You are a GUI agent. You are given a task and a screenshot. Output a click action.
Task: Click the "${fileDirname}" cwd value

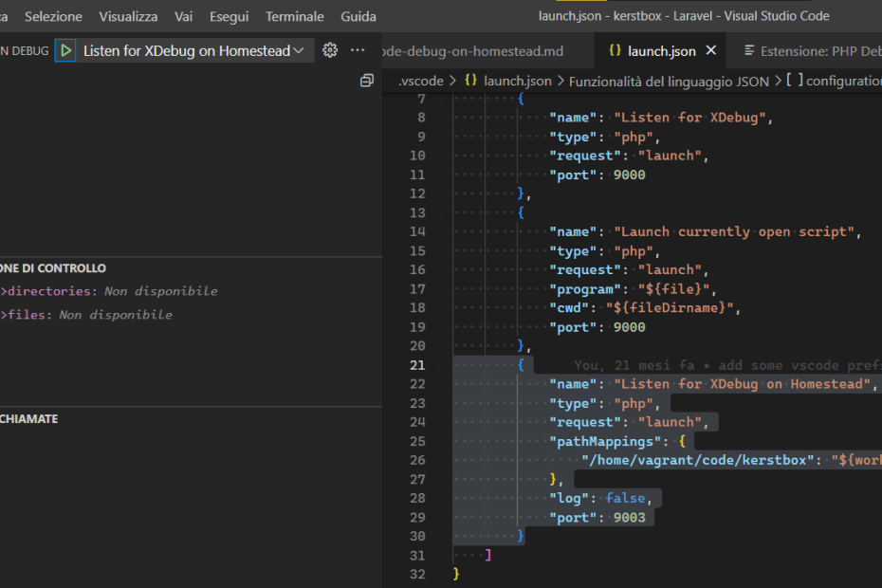(x=670, y=308)
